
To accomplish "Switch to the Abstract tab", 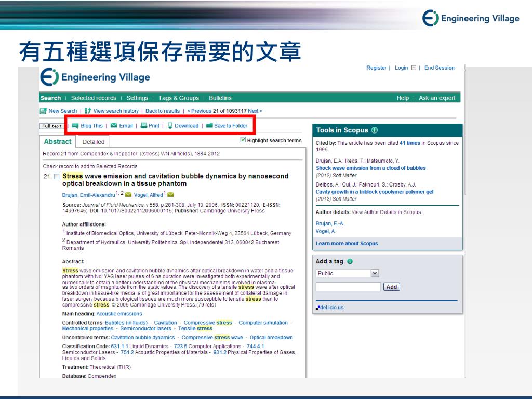I will pyautogui.click(x=58, y=141).
